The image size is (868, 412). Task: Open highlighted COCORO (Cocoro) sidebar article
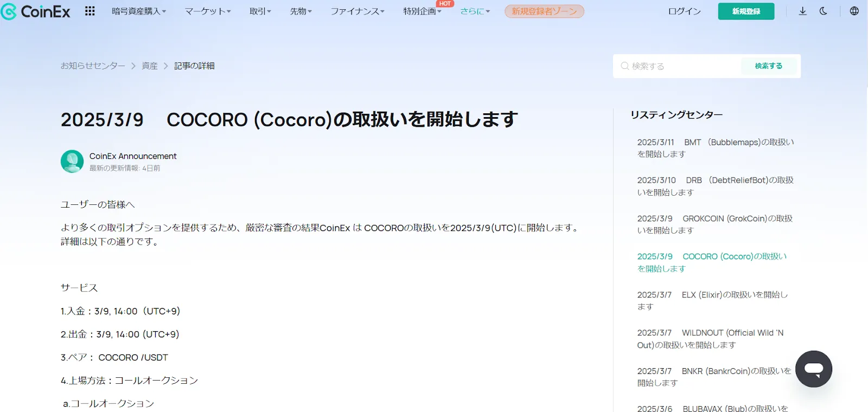click(x=712, y=262)
